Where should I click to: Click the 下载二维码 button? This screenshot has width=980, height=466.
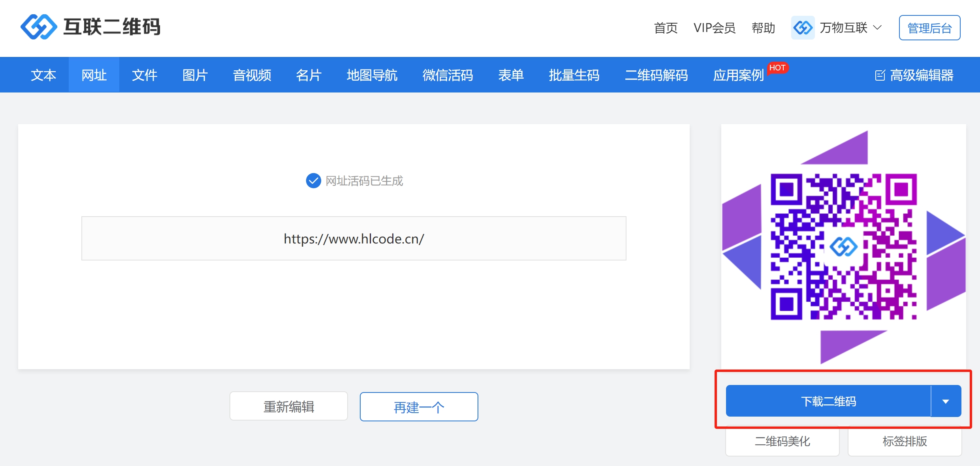click(x=828, y=401)
